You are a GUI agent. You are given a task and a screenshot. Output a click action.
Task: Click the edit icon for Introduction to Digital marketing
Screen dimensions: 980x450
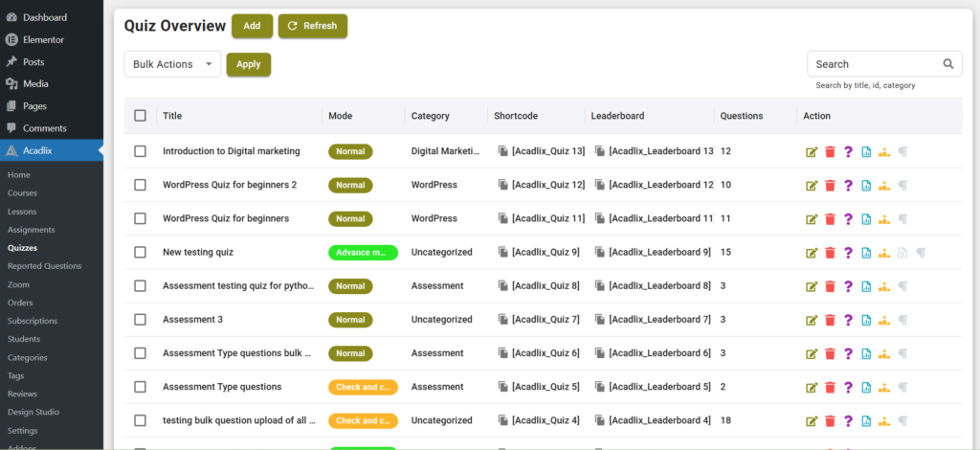point(812,151)
